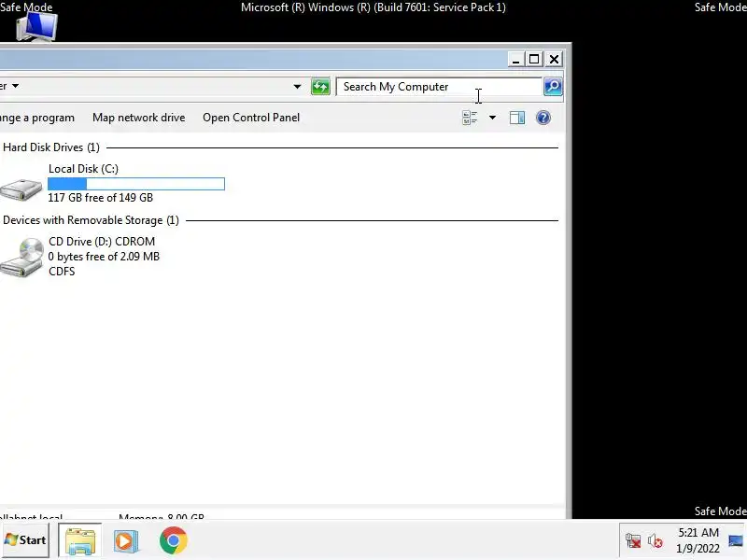Open Windows Explorer from the taskbar
The width and height of the screenshot is (747, 560).
point(80,540)
